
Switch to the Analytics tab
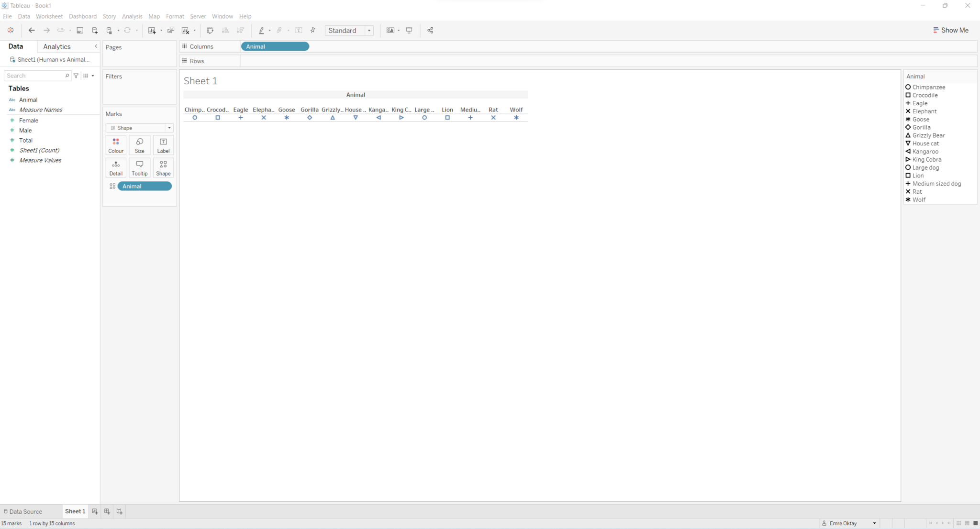coord(56,46)
